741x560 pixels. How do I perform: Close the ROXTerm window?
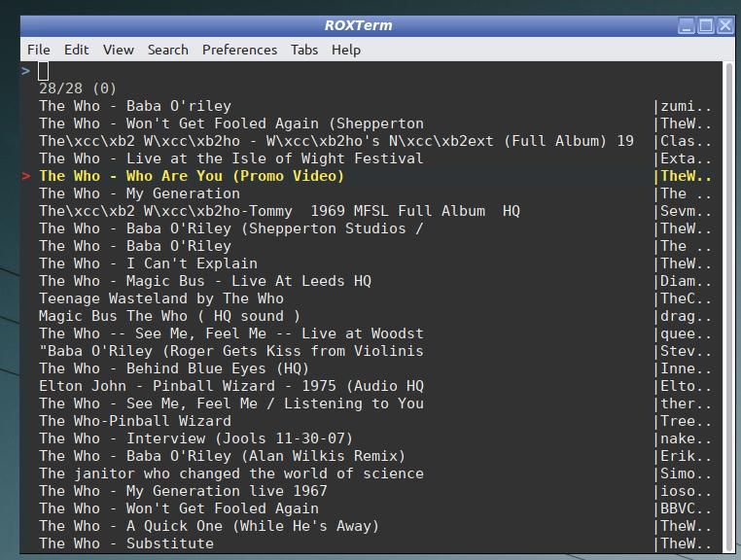[x=724, y=25]
